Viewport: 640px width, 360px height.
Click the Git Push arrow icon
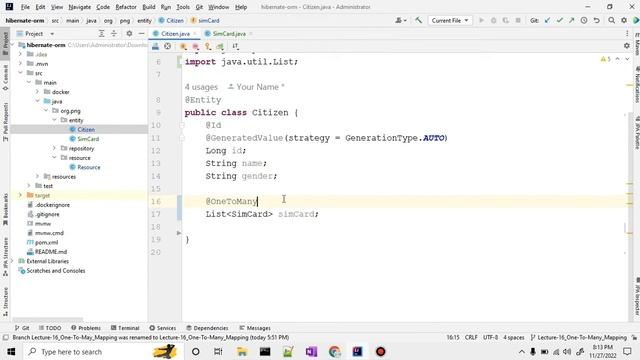571,20
